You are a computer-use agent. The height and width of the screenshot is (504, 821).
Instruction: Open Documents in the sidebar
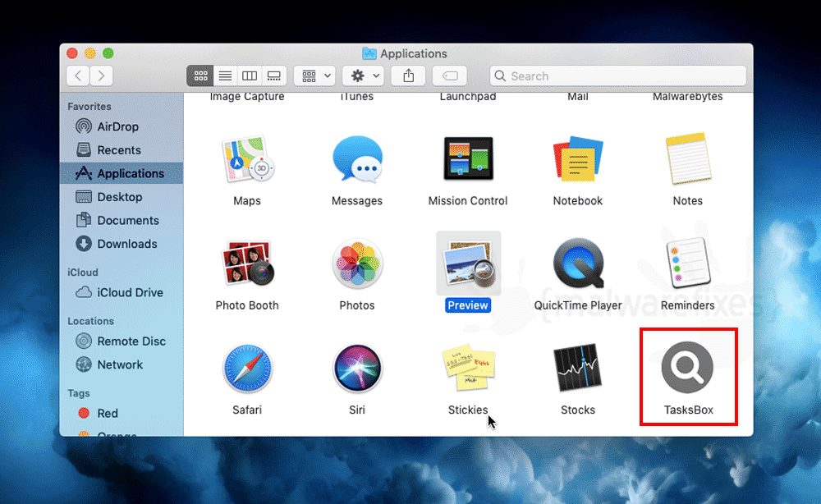click(122, 220)
